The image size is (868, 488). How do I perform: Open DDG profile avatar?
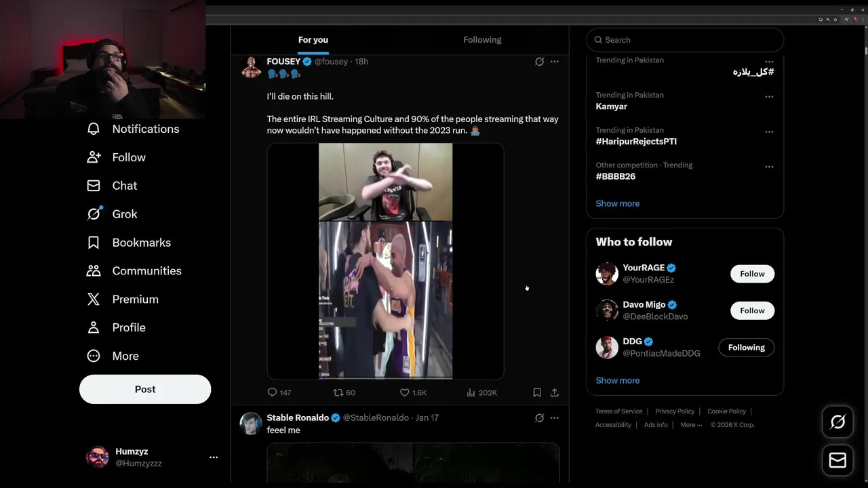(607, 348)
